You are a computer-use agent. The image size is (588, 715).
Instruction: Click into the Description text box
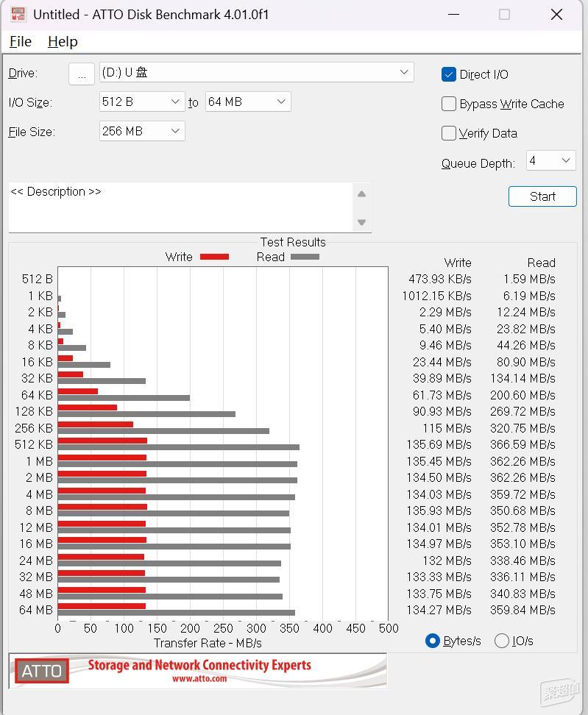tap(180, 207)
